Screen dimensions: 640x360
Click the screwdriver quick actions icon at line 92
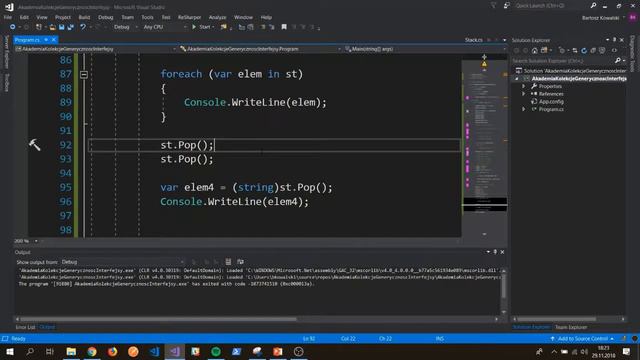pyautogui.click(x=34, y=144)
